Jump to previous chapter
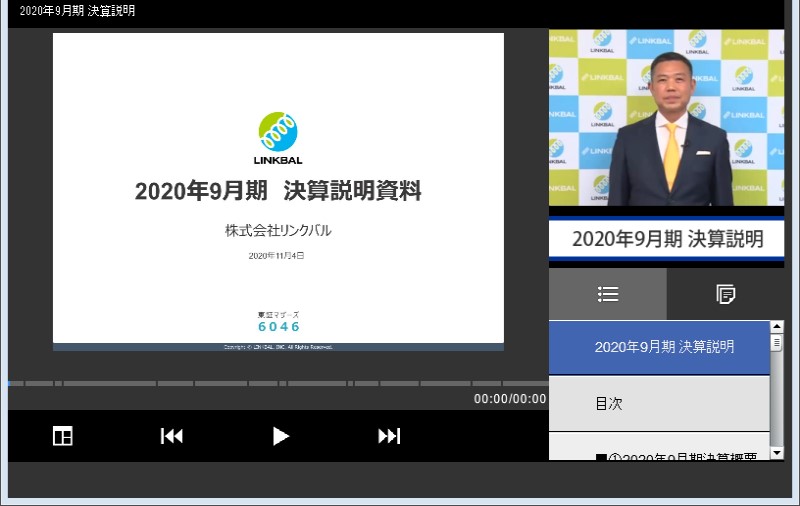This screenshot has width=800, height=506. 171,436
